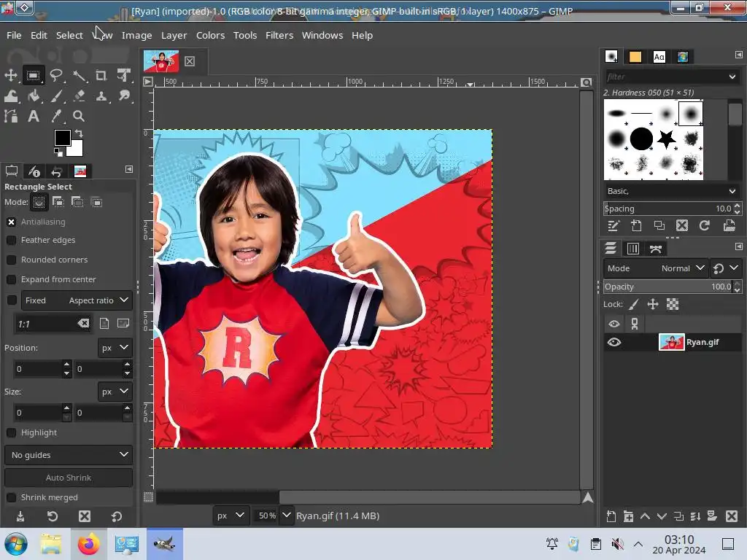
Task: Open the brush filter dropdown
Action: pos(732,77)
